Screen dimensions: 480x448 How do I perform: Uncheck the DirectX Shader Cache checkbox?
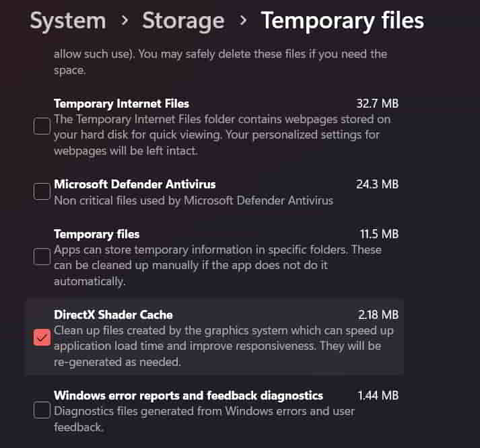point(42,338)
